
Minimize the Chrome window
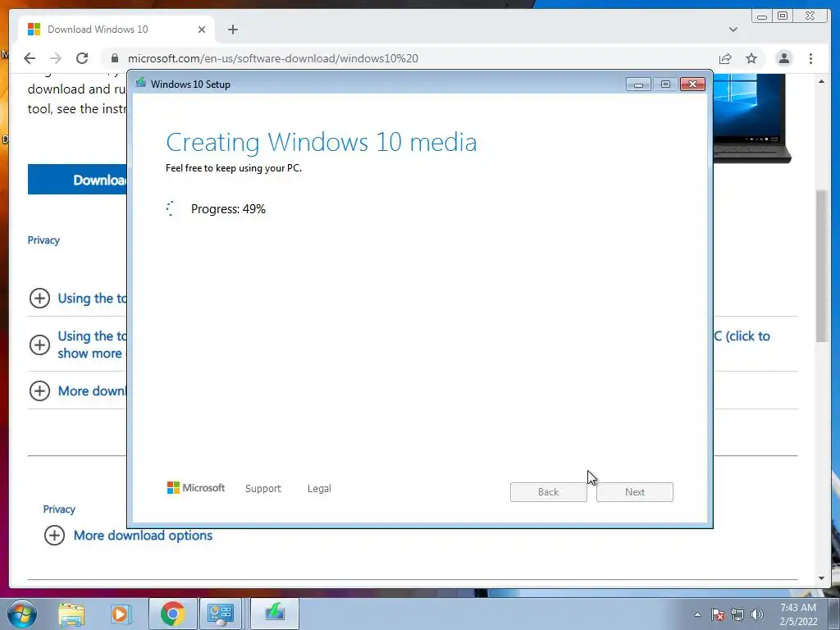pyautogui.click(x=762, y=16)
